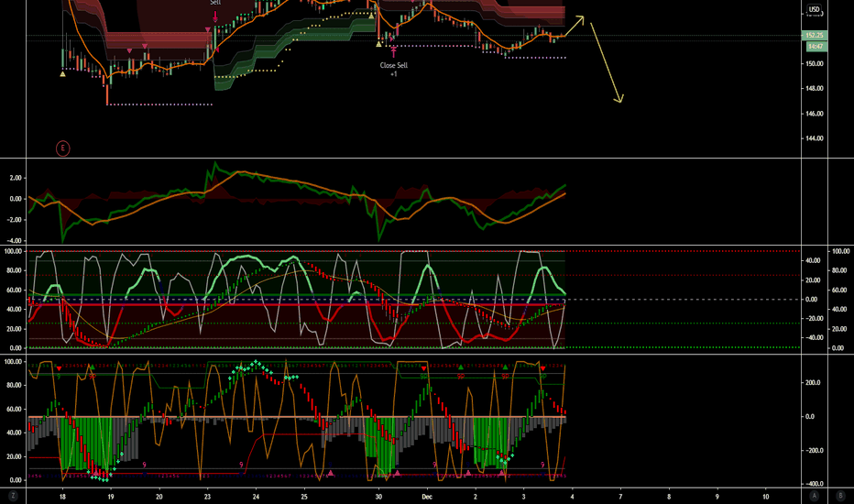Open the USD currency selector
The height and width of the screenshot is (504, 854).
tap(814, 9)
